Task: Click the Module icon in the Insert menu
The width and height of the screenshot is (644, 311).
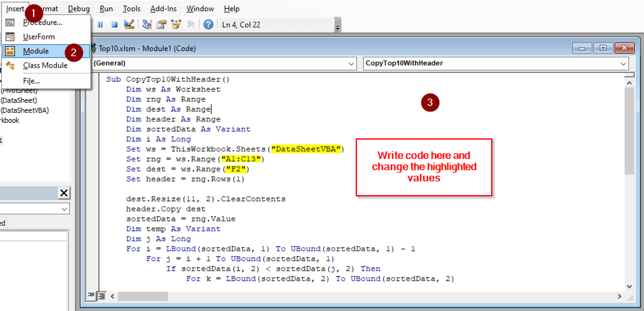Action: (x=10, y=51)
